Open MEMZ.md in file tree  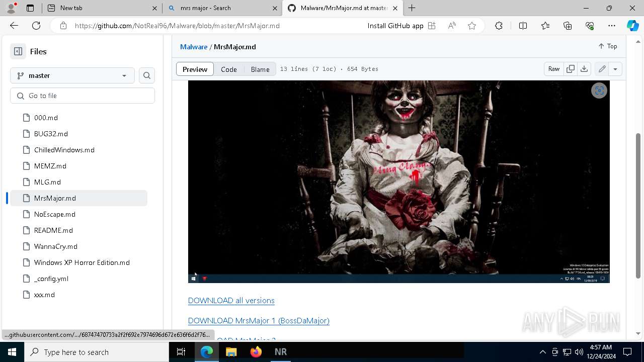50,166
